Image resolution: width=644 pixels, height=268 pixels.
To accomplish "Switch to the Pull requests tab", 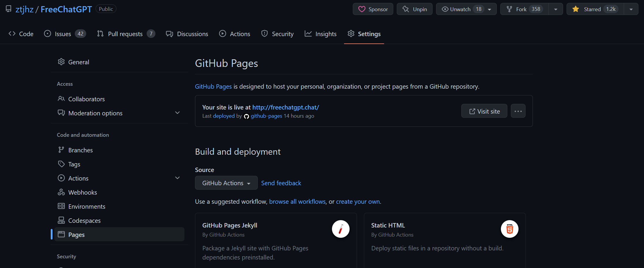I will [x=126, y=34].
